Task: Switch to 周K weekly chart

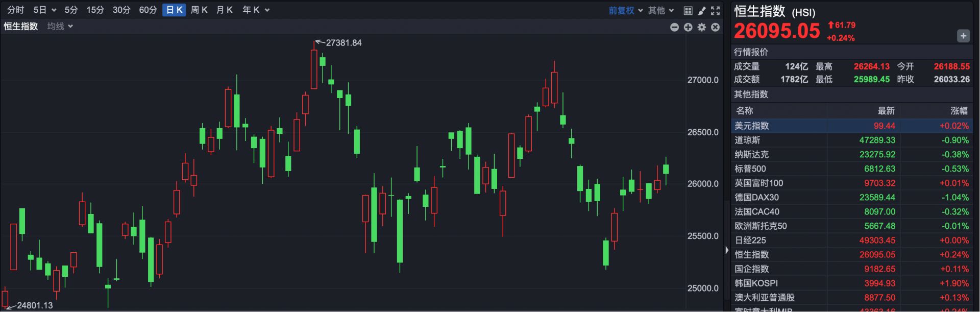Action: coord(199,10)
